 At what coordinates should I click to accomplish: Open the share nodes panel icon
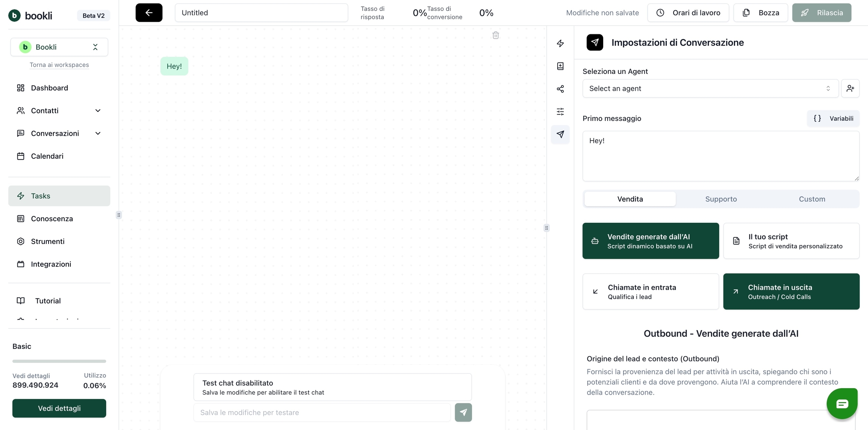(560, 89)
